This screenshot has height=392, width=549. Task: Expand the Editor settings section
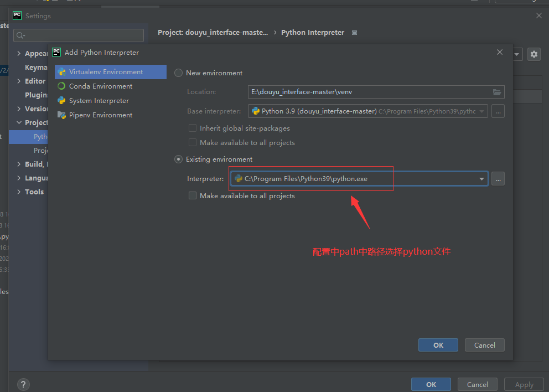(x=19, y=81)
